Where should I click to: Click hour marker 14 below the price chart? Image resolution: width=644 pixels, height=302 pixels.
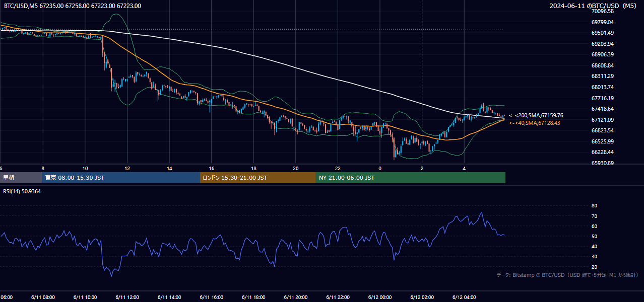pos(169,168)
